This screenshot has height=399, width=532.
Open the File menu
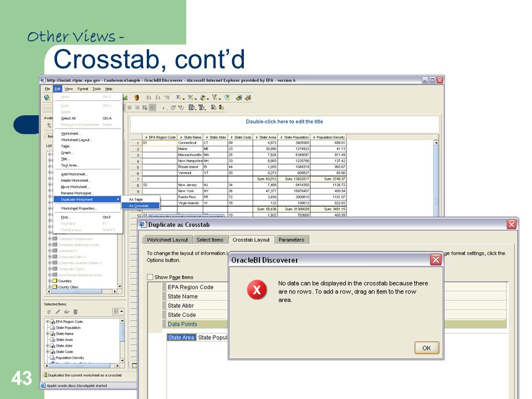tap(48, 89)
